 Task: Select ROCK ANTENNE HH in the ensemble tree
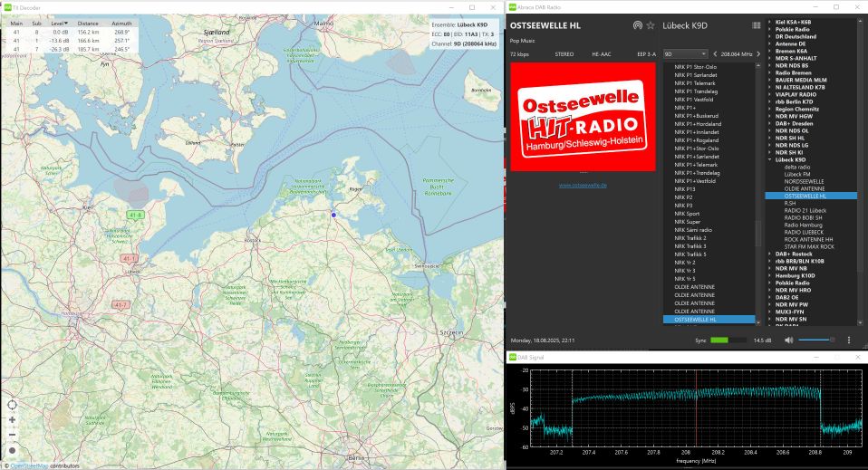(x=803, y=239)
